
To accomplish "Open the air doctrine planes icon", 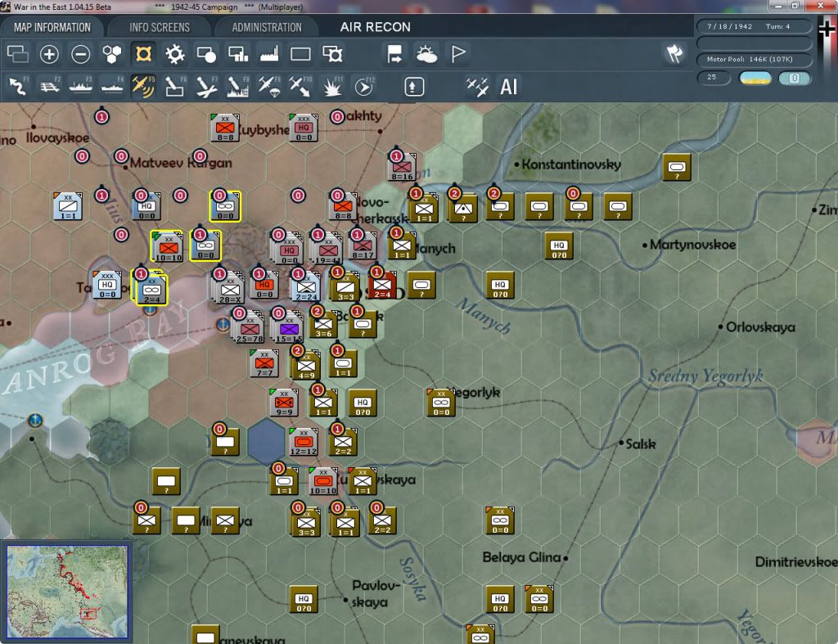I will point(477,87).
